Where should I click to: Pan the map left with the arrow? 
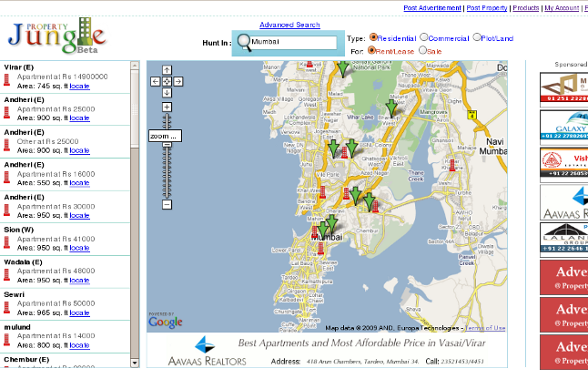click(x=156, y=81)
